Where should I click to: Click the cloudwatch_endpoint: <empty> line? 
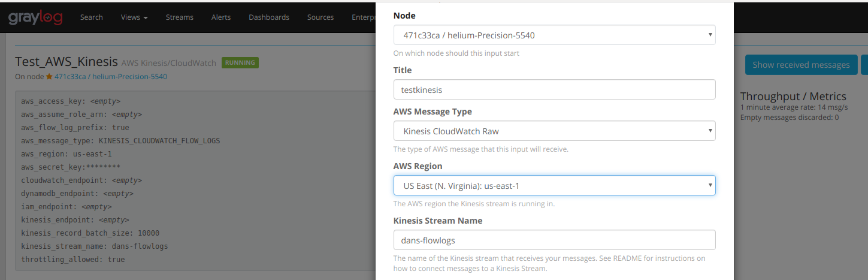point(81,180)
